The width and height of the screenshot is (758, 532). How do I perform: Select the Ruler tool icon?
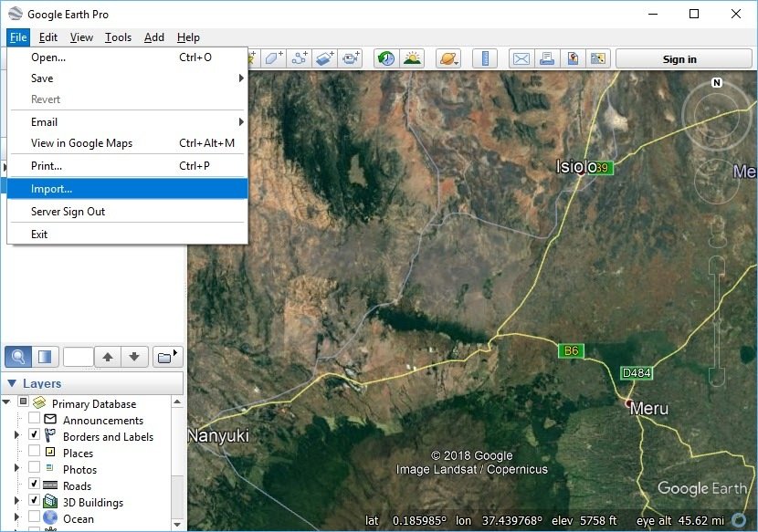(x=485, y=59)
